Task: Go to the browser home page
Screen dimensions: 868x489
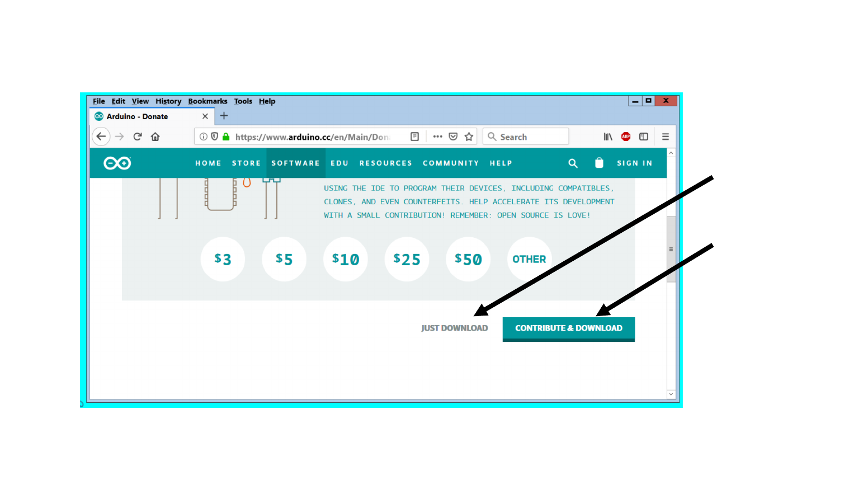Action: (155, 137)
